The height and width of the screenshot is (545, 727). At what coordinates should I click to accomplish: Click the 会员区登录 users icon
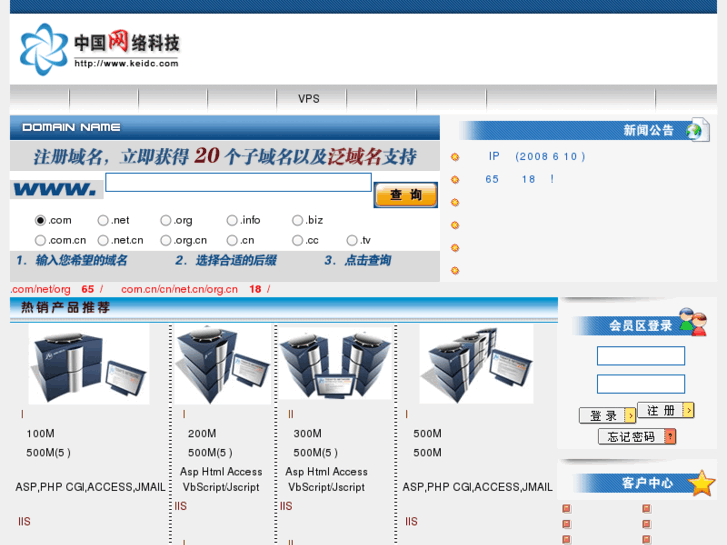pyautogui.click(x=693, y=322)
